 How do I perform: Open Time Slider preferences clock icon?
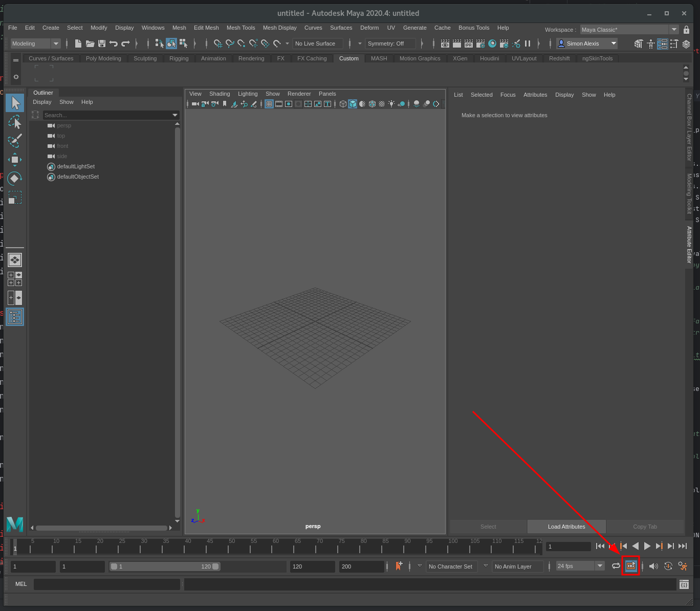pos(668,566)
